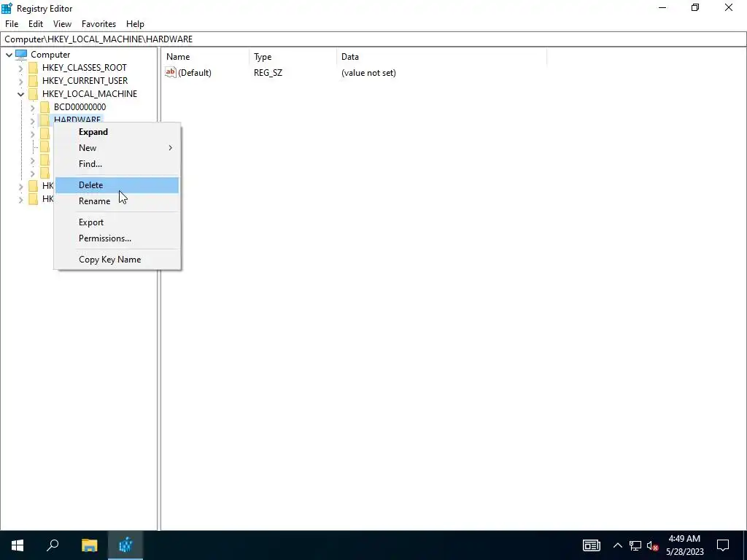Open the muted volume tray icon
Screen dimensions: 747x560
coord(652,545)
